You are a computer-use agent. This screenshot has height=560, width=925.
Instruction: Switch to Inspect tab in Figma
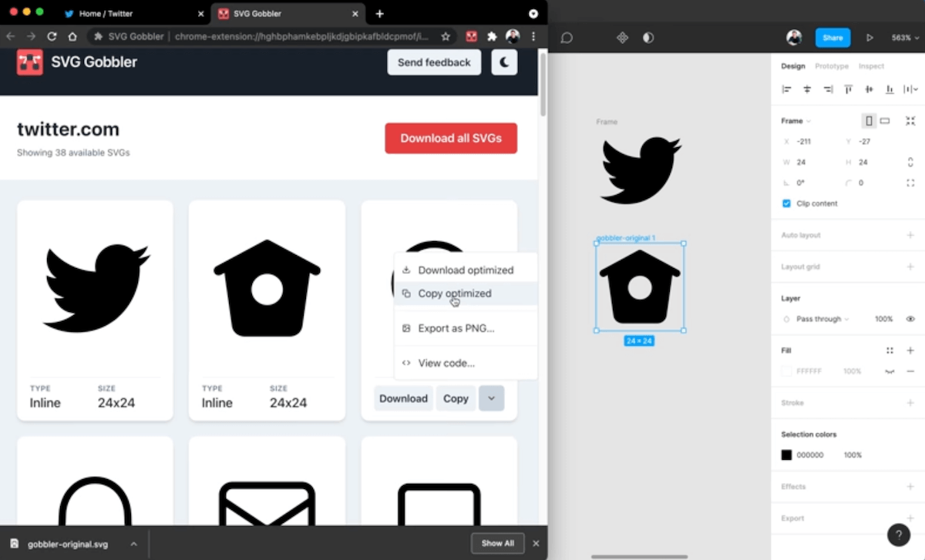tap(871, 66)
